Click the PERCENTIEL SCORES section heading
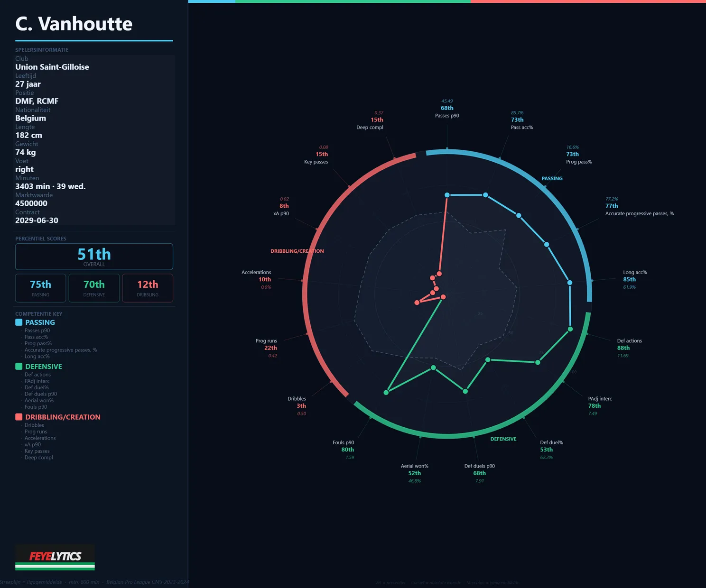 41,239
